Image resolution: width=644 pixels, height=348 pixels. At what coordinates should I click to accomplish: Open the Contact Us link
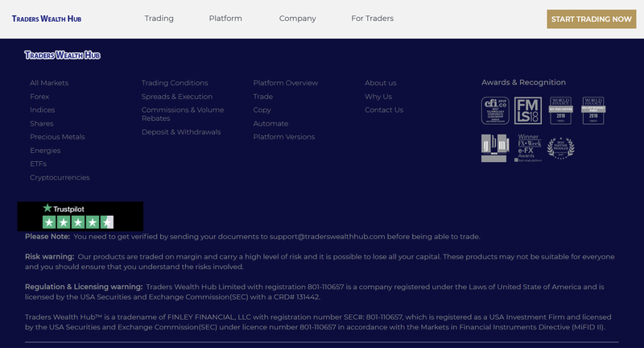pyautogui.click(x=384, y=110)
